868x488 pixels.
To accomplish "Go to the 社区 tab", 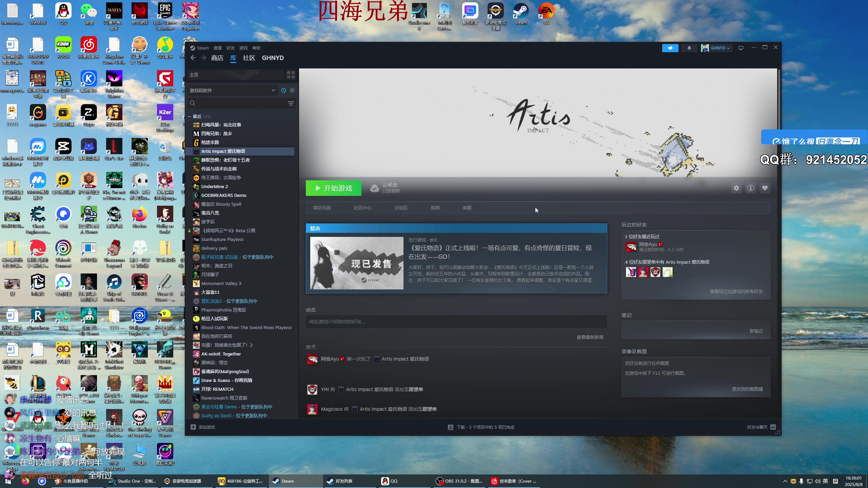I will click(x=249, y=58).
